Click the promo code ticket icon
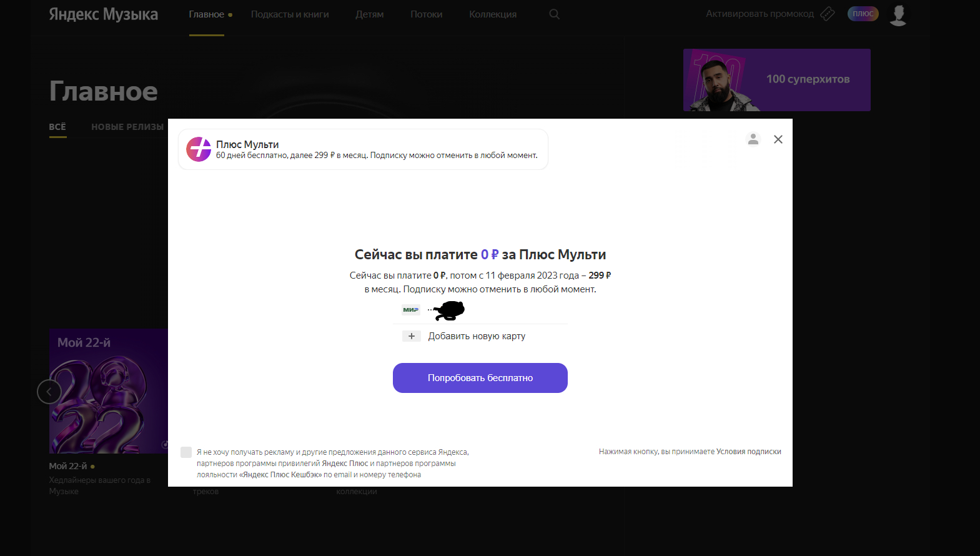This screenshot has width=980, height=556. pyautogui.click(x=827, y=14)
